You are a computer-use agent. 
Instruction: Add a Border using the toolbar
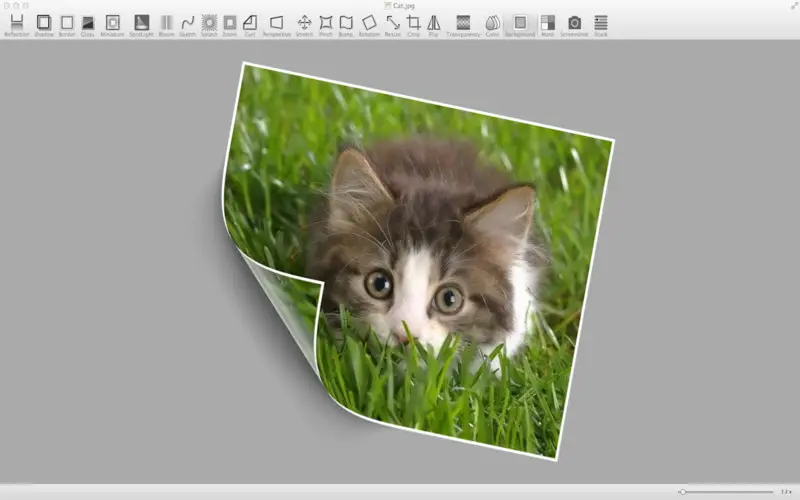click(67, 26)
